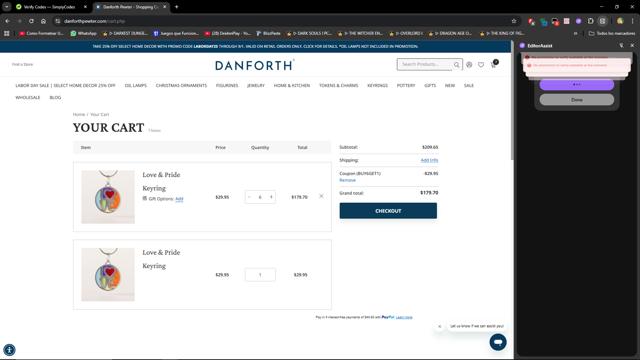This screenshot has height=360, width=640.
Task: Open the wishlist heart icon
Action: coord(481,64)
